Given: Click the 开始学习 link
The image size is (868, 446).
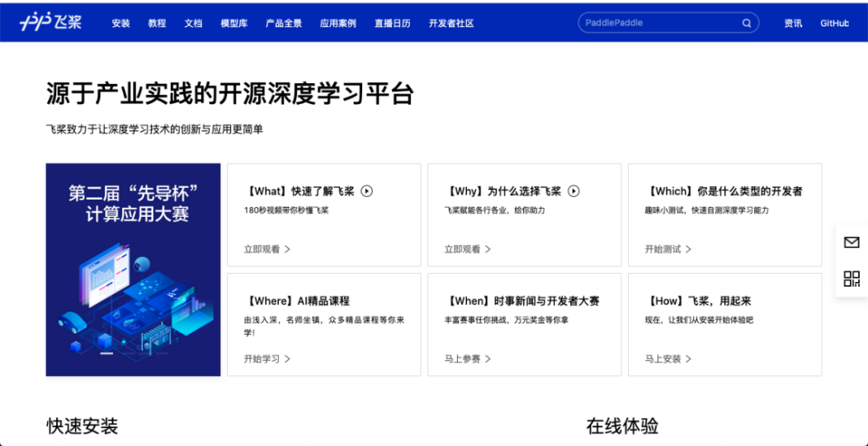Looking at the screenshot, I should (267, 359).
